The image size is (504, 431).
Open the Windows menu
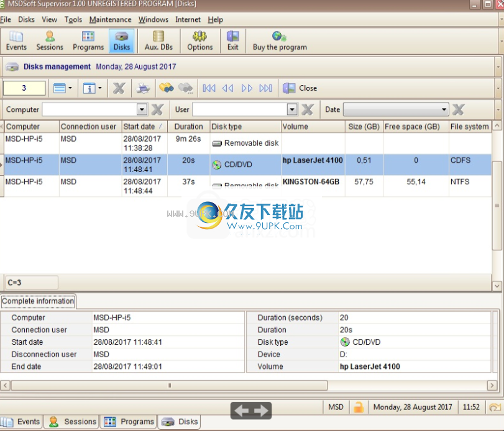[x=153, y=20]
